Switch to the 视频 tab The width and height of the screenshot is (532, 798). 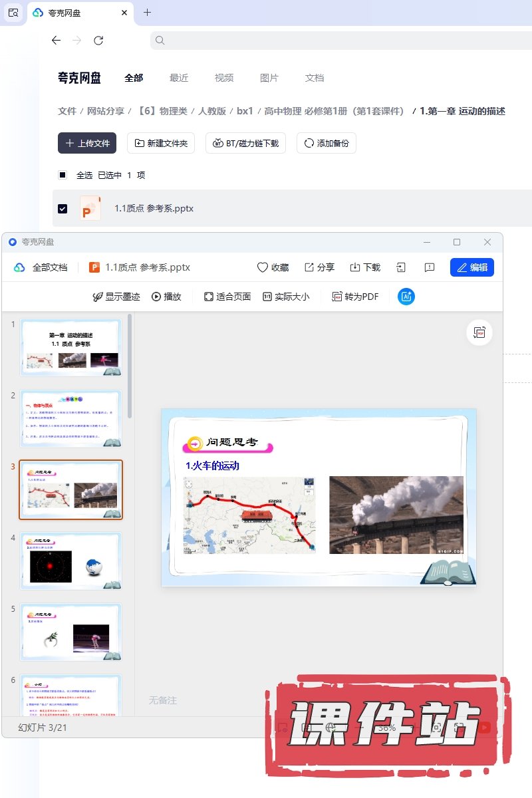(224, 78)
